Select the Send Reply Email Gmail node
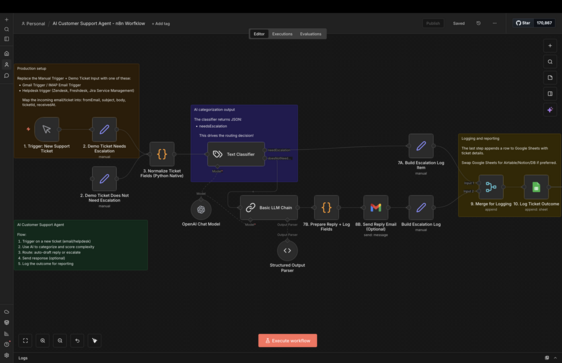This screenshot has height=363, width=562. click(376, 207)
